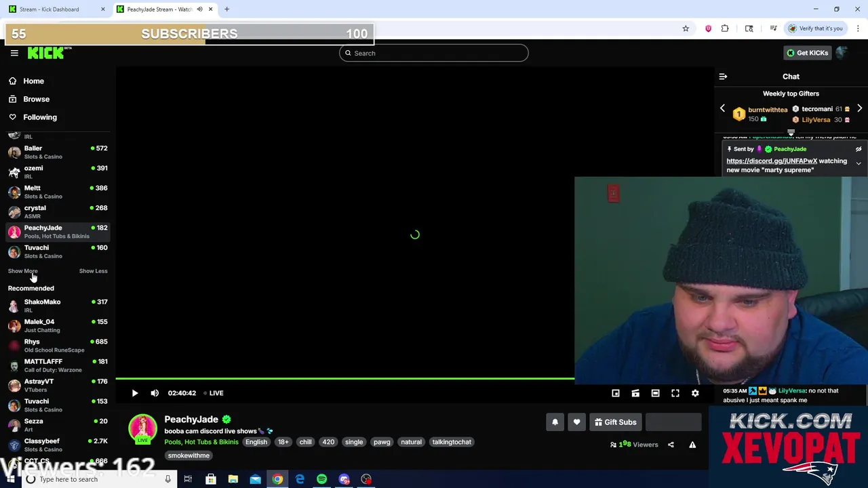Open Task View on taskbar
The image size is (868, 488).
click(188, 479)
